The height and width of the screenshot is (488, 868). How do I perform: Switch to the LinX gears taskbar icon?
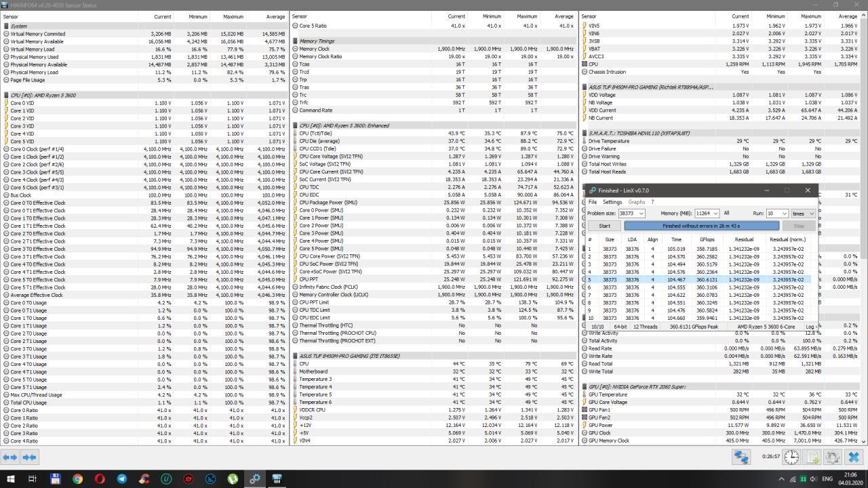255,479
